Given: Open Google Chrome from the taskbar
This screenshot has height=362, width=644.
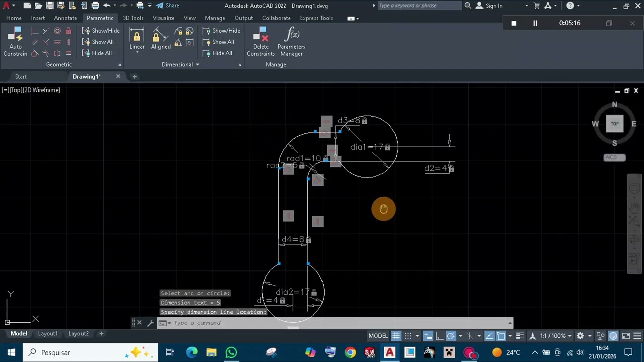Looking at the screenshot, I should click(x=350, y=352).
